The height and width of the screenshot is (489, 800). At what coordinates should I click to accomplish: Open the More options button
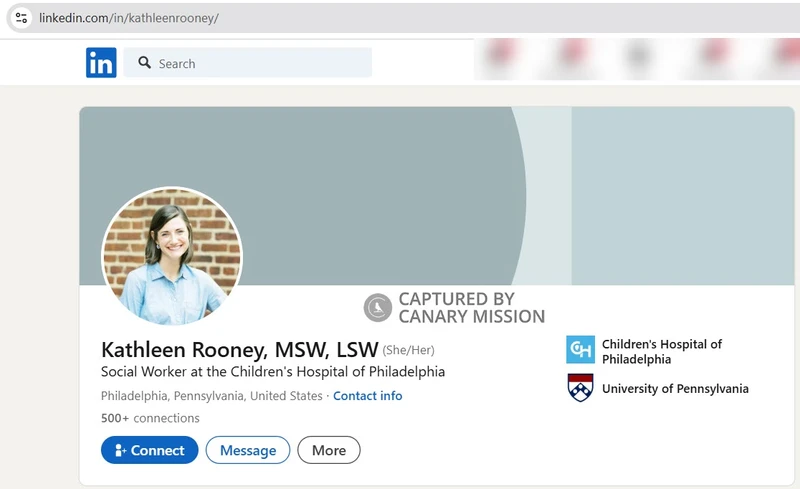tap(329, 450)
